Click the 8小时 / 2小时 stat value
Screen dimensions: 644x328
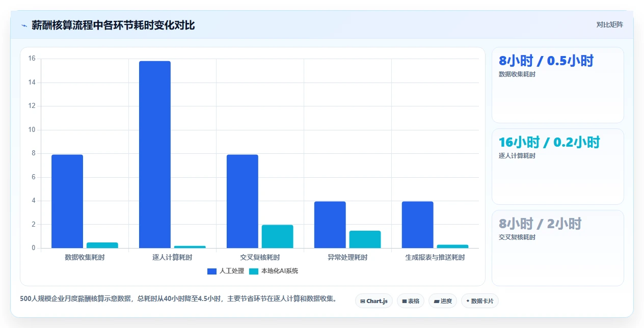point(540,224)
